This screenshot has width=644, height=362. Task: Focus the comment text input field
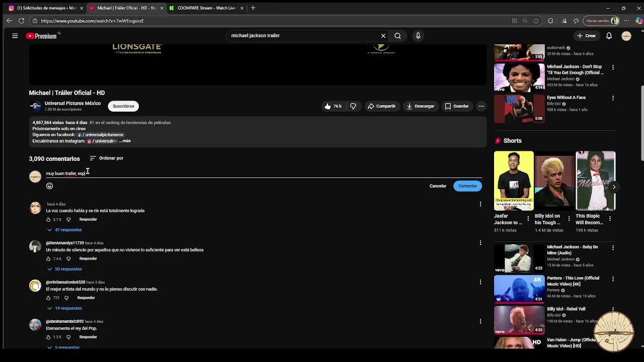pos(264,173)
